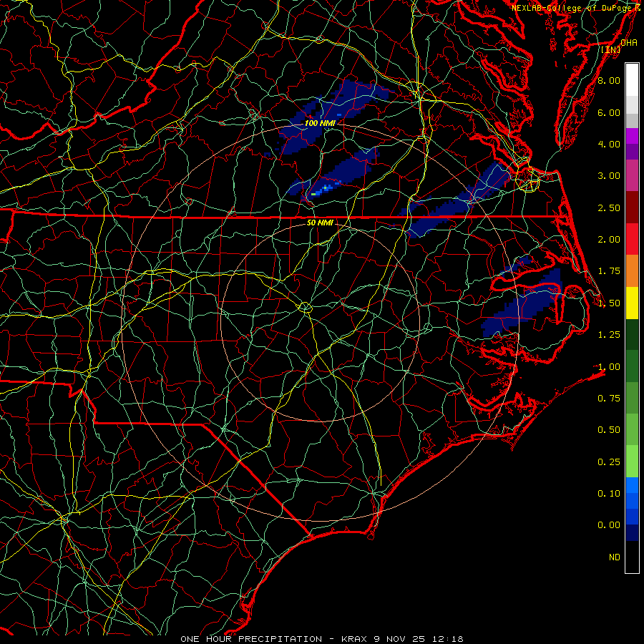Click the OHA product label

tap(629, 43)
